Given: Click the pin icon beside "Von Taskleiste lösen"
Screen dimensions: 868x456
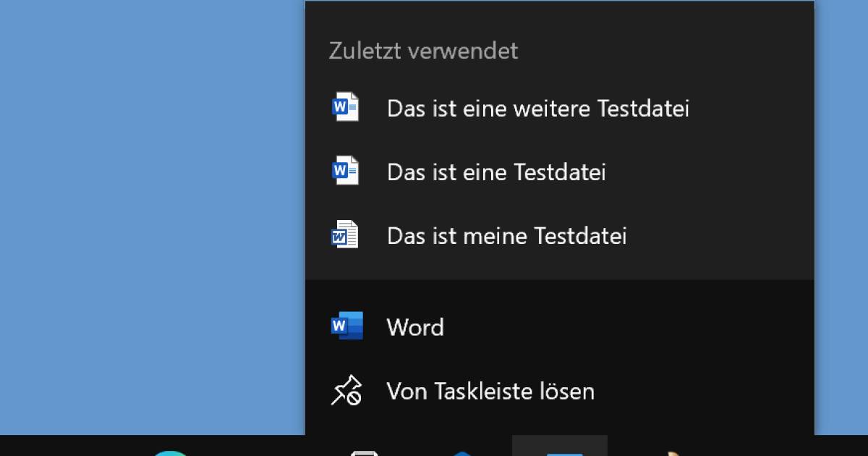Looking at the screenshot, I should click(x=347, y=391).
